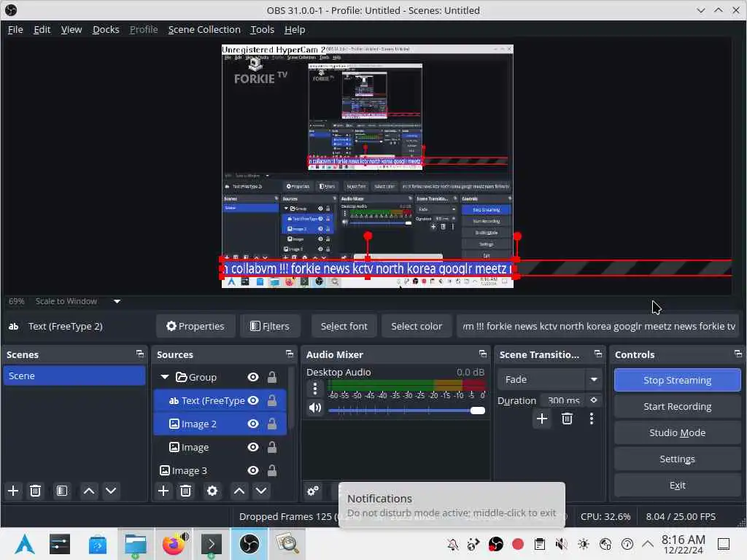Open file manager from the taskbar
The height and width of the screenshot is (560, 747).
tap(136, 544)
